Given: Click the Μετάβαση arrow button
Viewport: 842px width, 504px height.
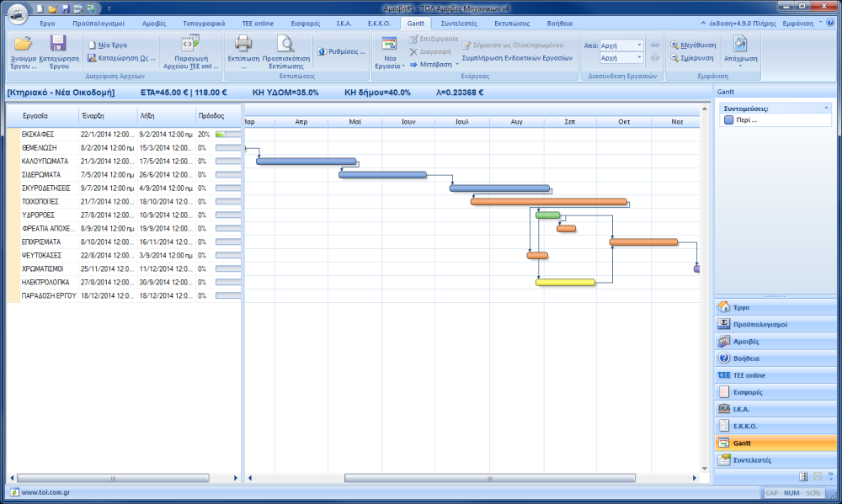Looking at the screenshot, I should pos(430,65).
